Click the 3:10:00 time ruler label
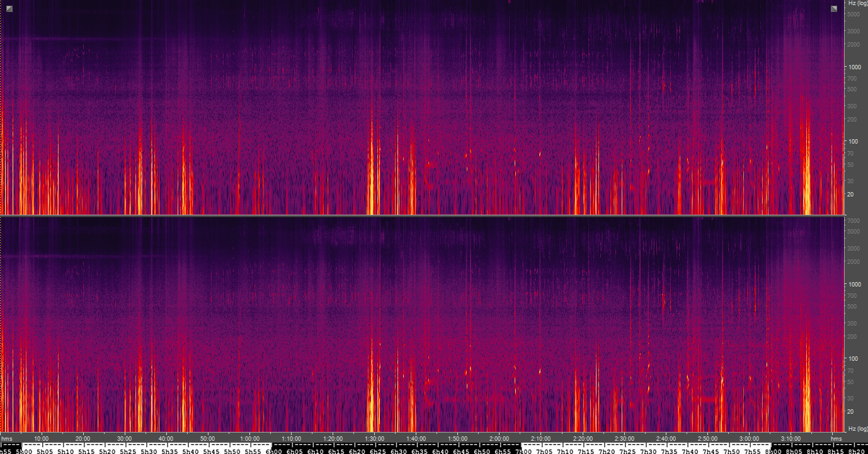The width and height of the screenshot is (868, 454). tap(791, 439)
